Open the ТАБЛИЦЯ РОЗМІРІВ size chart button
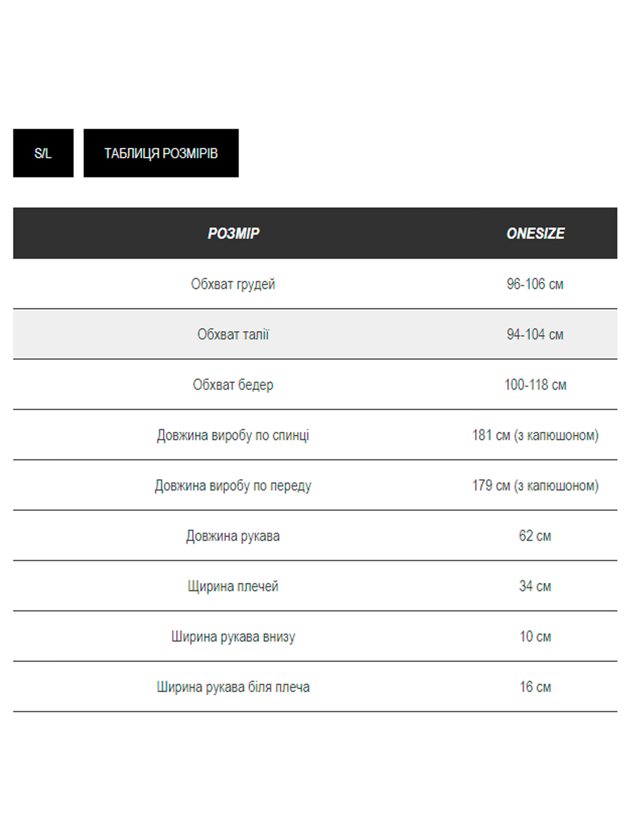 (x=161, y=153)
